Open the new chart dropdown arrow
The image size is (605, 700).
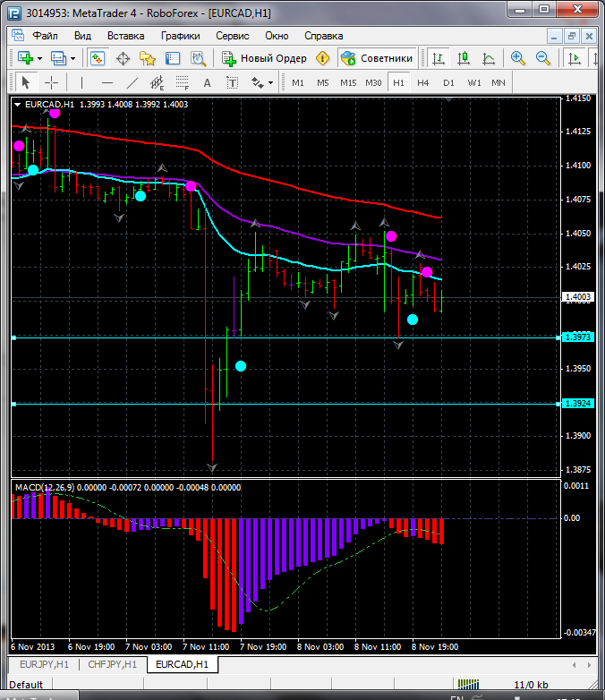(41, 58)
